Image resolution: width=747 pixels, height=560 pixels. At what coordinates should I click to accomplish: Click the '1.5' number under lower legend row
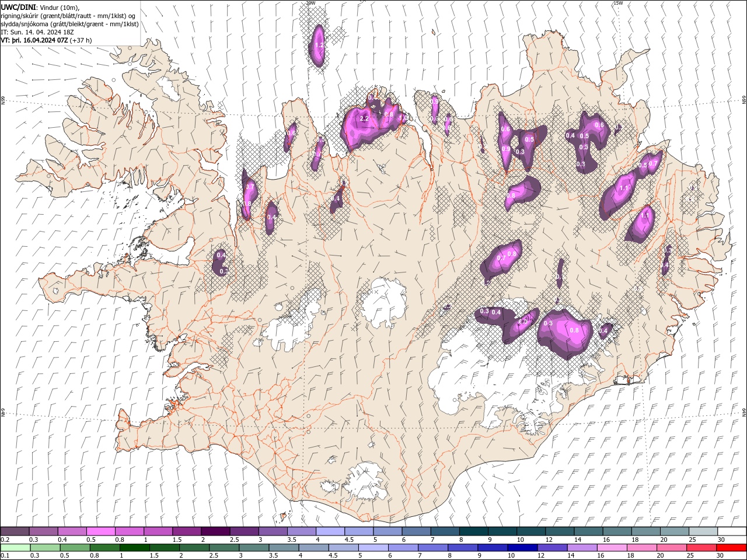pyautogui.click(x=154, y=555)
